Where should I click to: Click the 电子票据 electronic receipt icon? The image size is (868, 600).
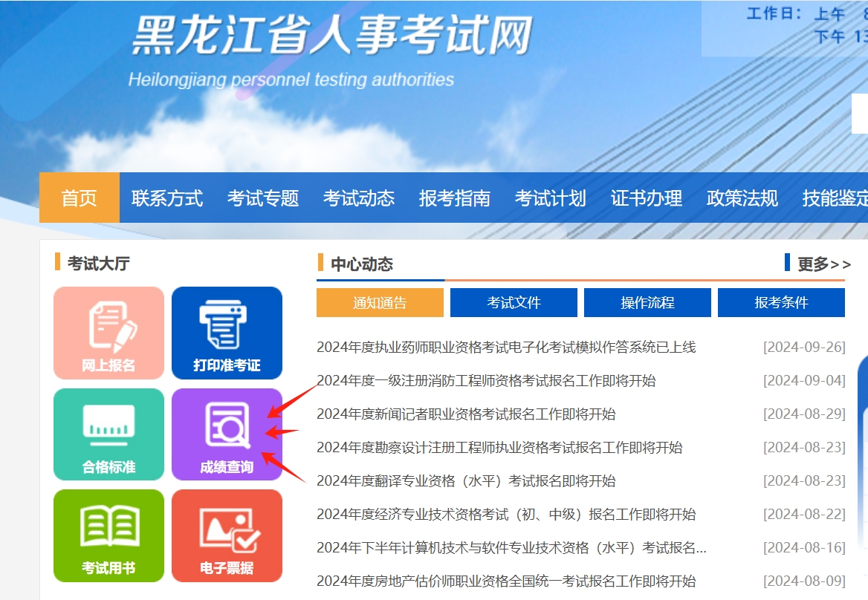coord(227,535)
